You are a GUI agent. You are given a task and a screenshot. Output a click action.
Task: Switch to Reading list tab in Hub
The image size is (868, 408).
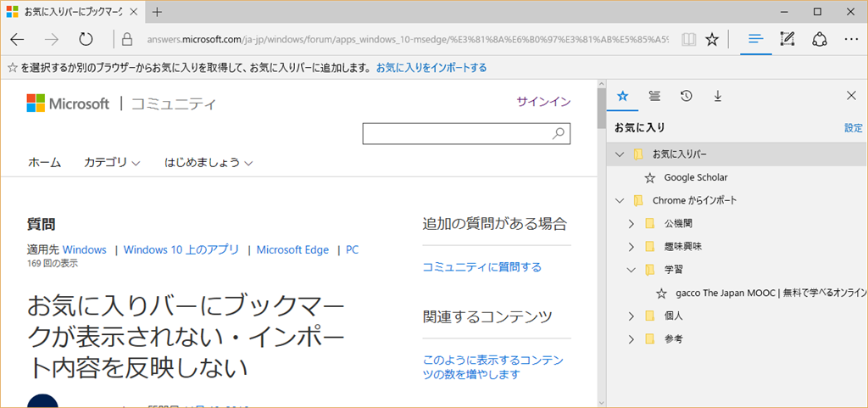coord(654,97)
